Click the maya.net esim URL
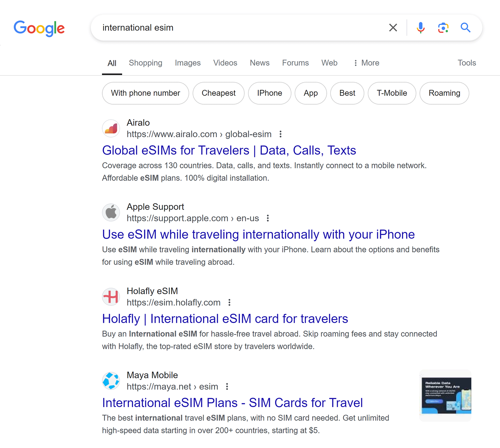 click(172, 386)
